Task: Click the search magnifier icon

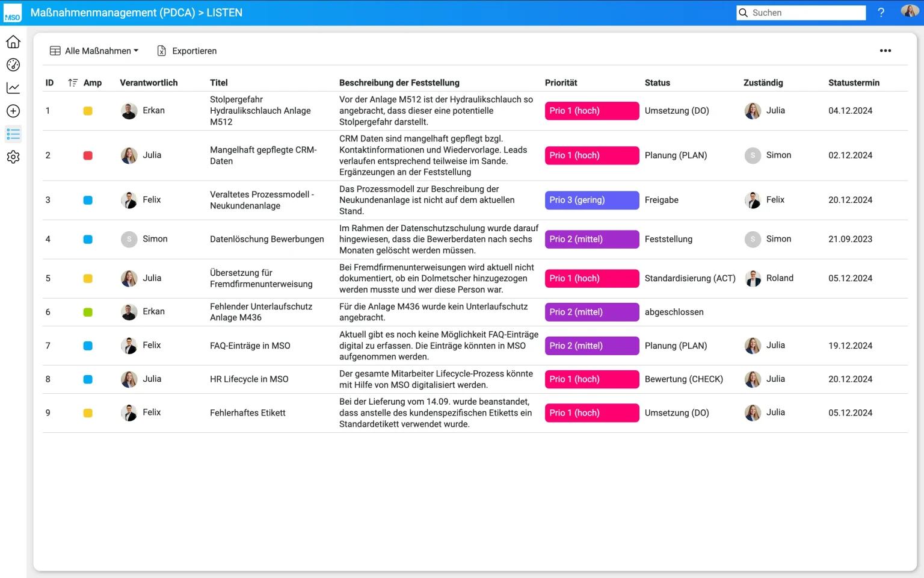Action: pos(744,13)
